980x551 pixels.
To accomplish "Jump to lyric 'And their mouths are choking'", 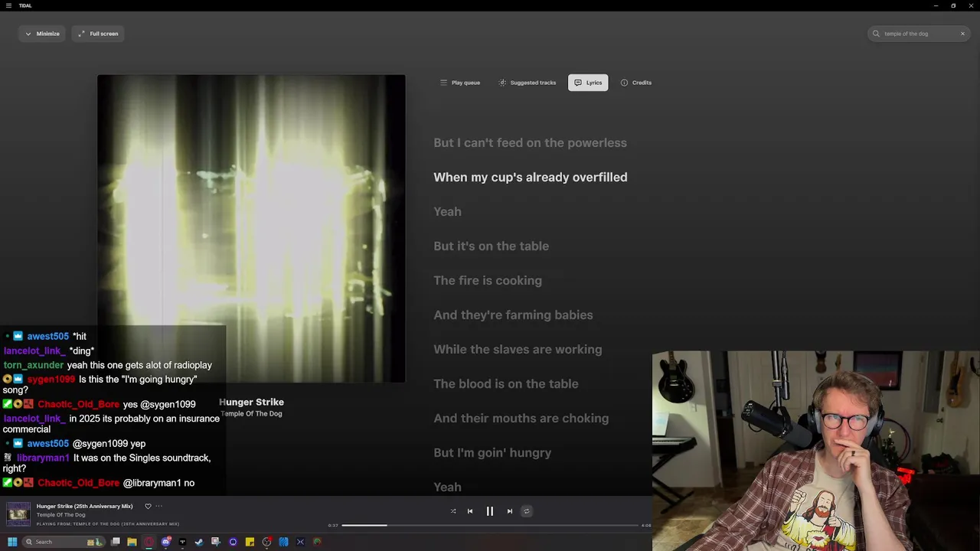I will 521,418.
